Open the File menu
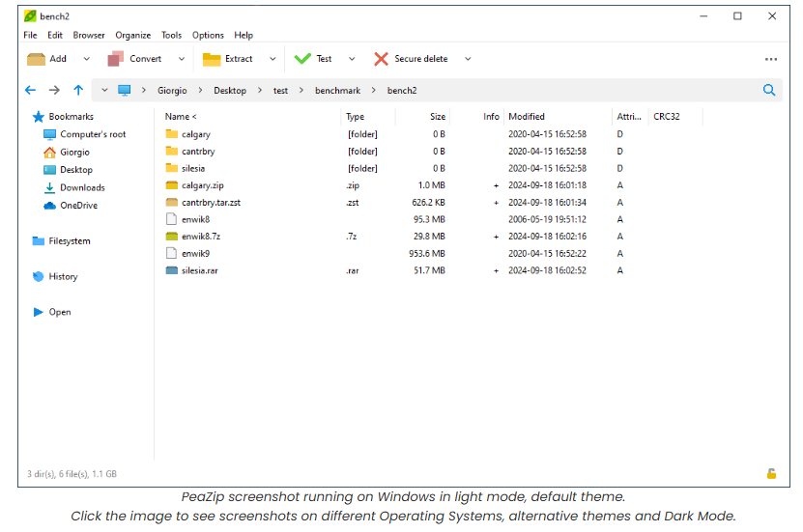This screenshot has width=803, height=532. click(30, 36)
